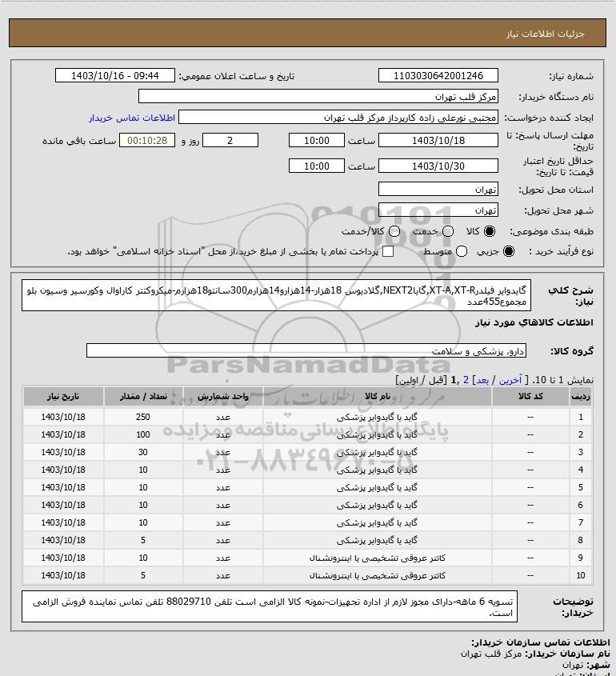Click the تعداد / مقدار column header
Viewport: 616px width, 676px height.
[143, 396]
